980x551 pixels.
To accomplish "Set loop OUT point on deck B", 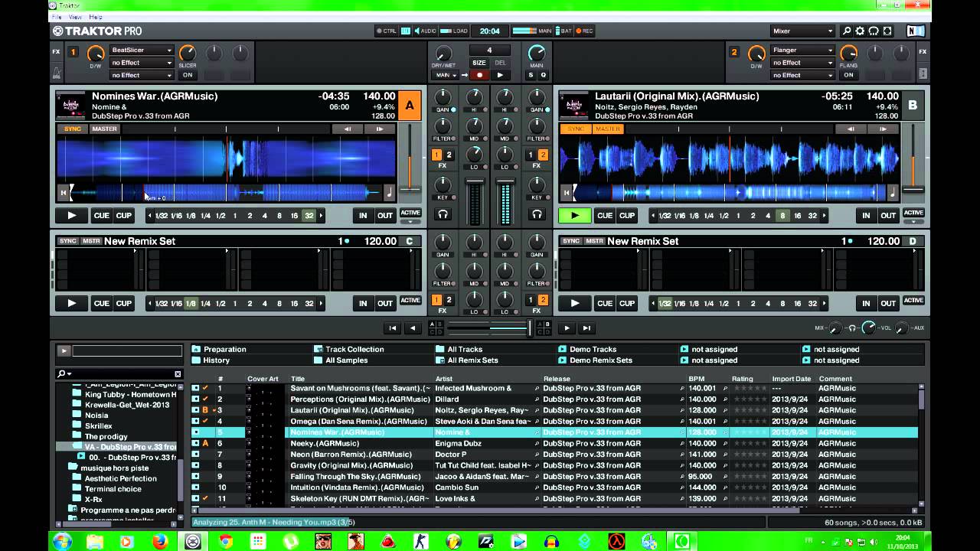I will (888, 216).
